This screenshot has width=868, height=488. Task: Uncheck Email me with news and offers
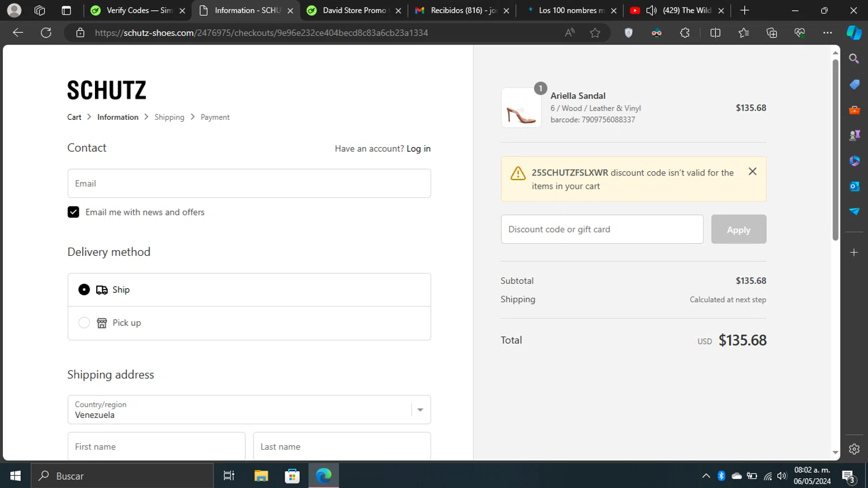(x=73, y=212)
